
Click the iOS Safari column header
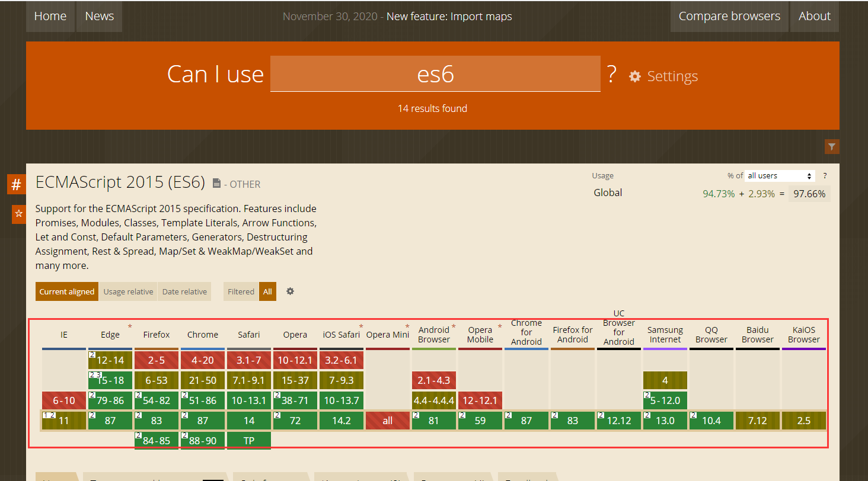(342, 335)
